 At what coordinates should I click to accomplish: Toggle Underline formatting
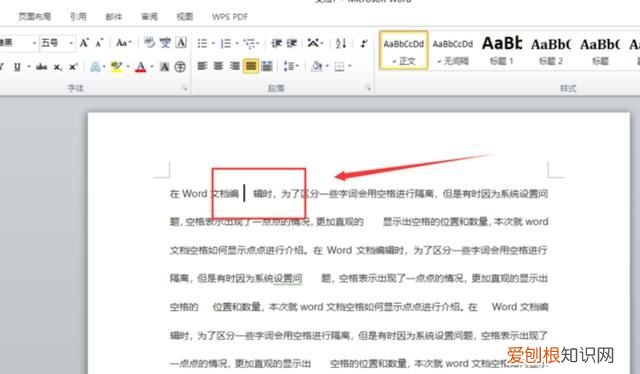17,67
